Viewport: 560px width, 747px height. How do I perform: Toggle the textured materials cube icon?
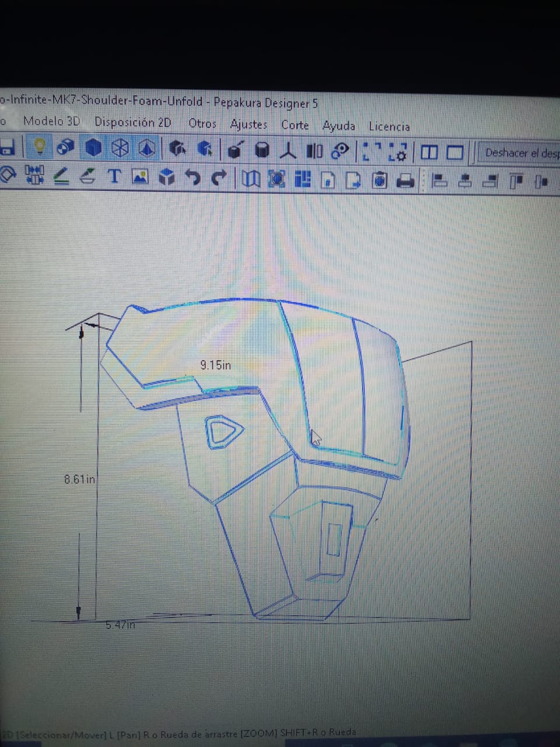point(66,147)
